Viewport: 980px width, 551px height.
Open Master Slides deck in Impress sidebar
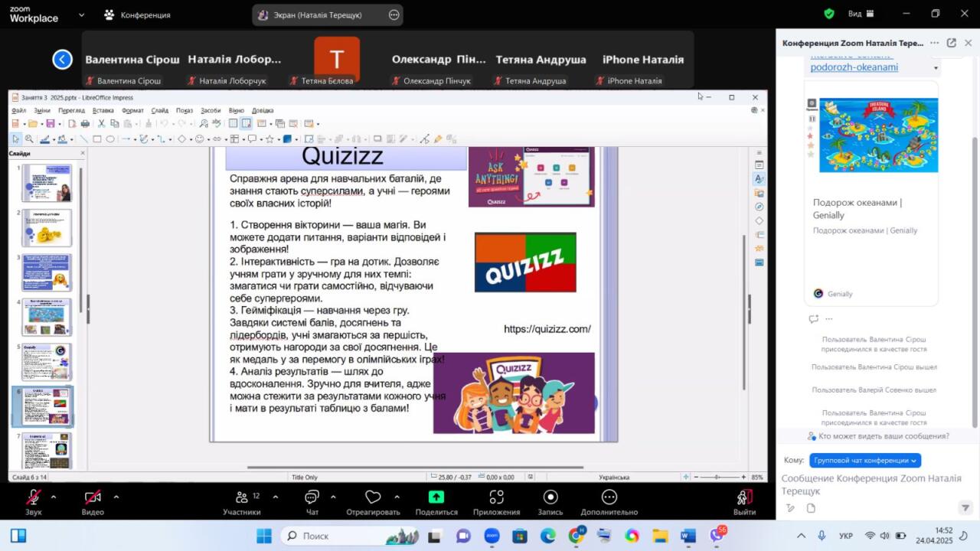click(x=759, y=262)
